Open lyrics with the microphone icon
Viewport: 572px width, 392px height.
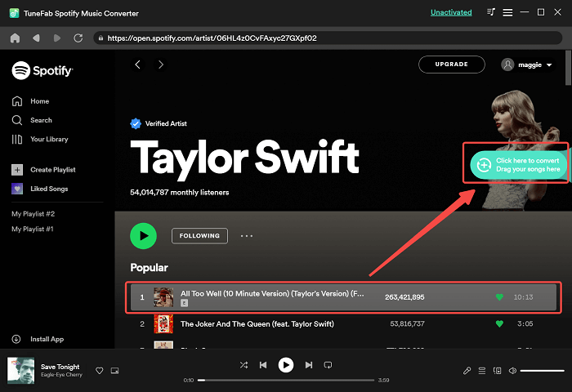click(467, 371)
